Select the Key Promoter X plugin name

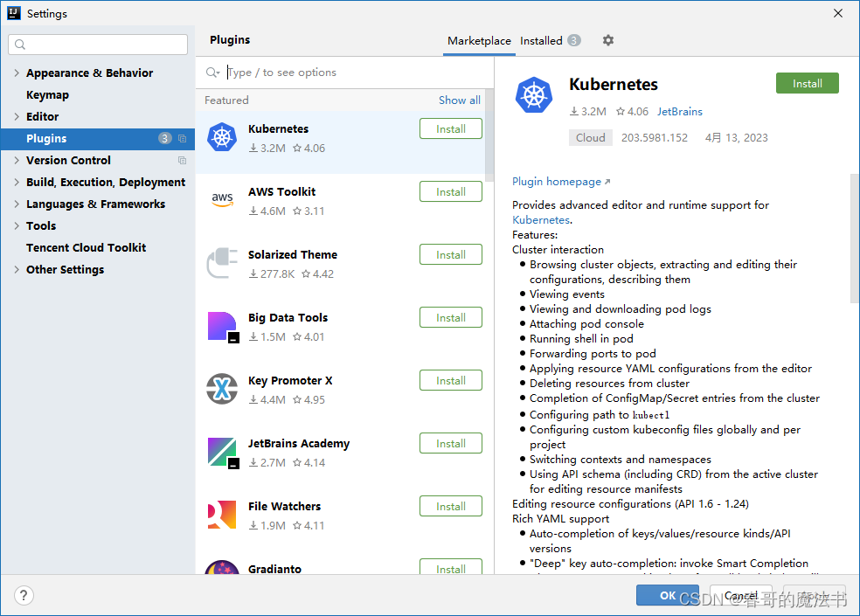(290, 381)
